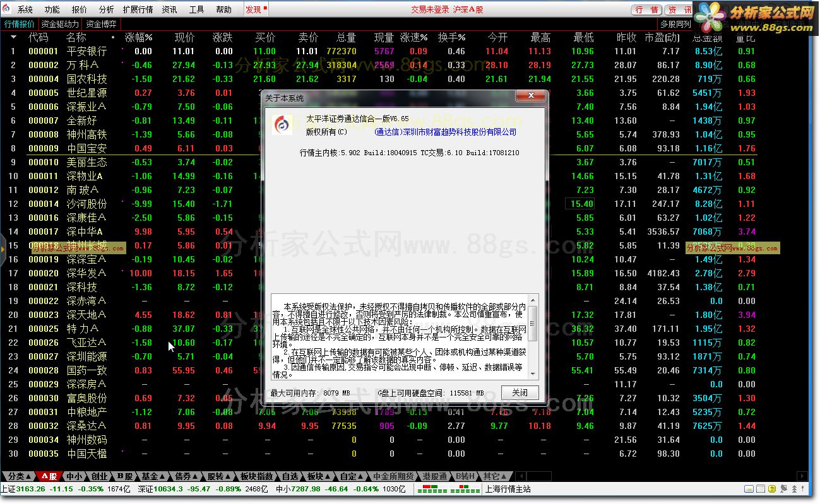Open the 工具 menu

pos(197,9)
